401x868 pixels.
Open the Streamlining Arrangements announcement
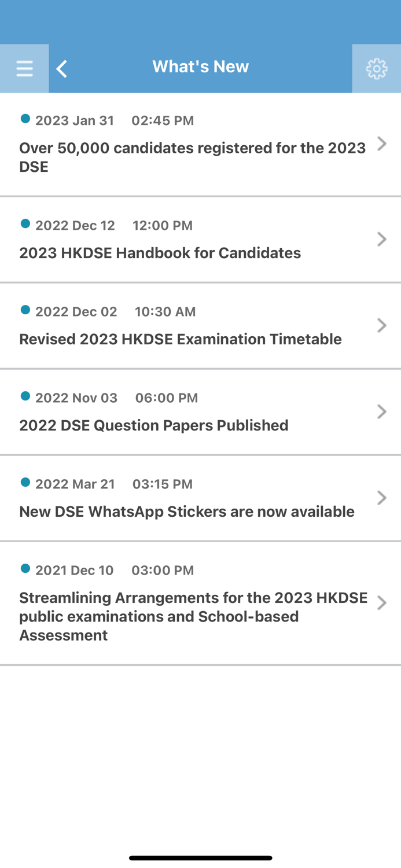click(x=193, y=616)
